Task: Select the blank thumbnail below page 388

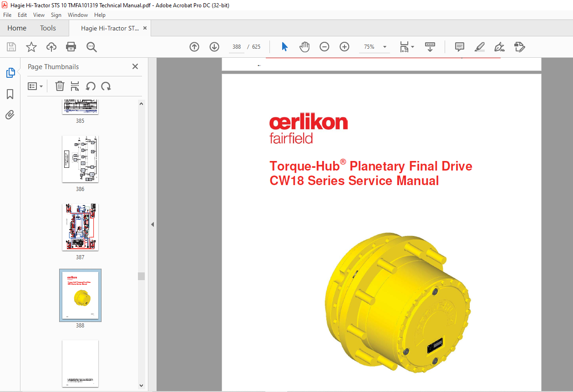Action: point(80,363)
